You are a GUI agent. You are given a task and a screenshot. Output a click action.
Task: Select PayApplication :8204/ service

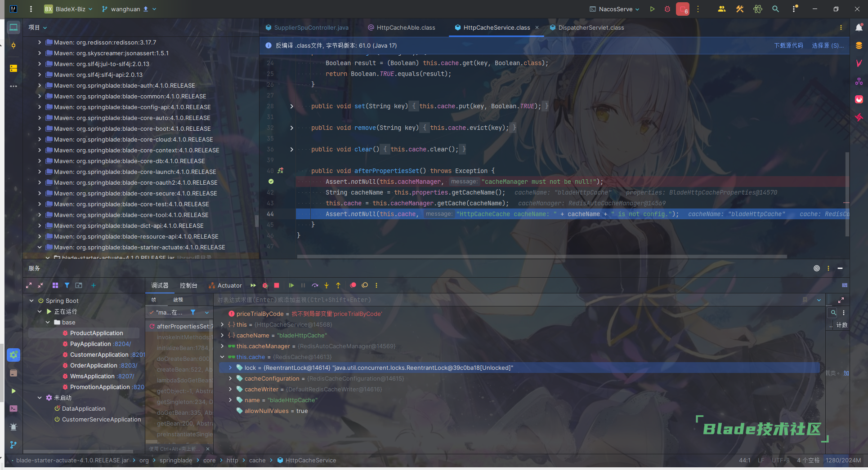[100, 344]
